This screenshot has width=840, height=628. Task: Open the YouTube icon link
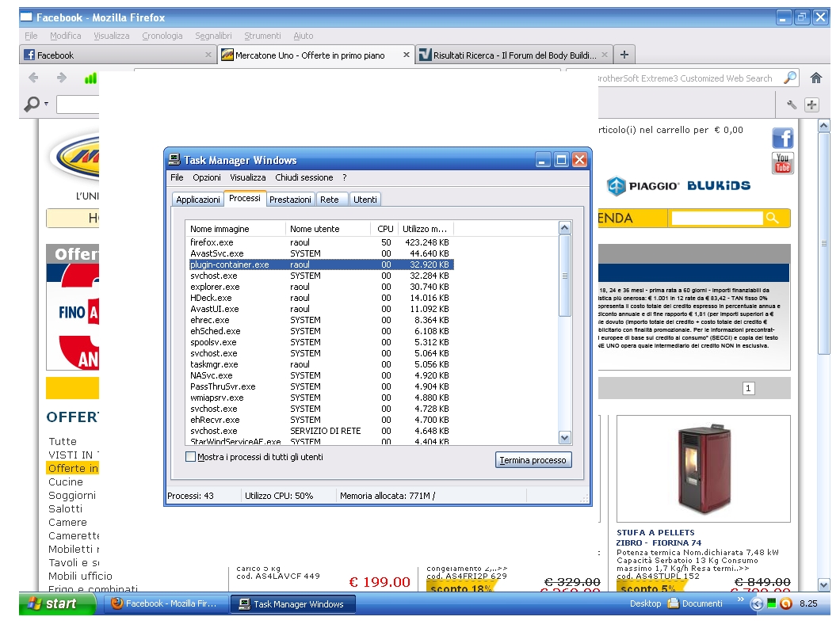[782, 163]
